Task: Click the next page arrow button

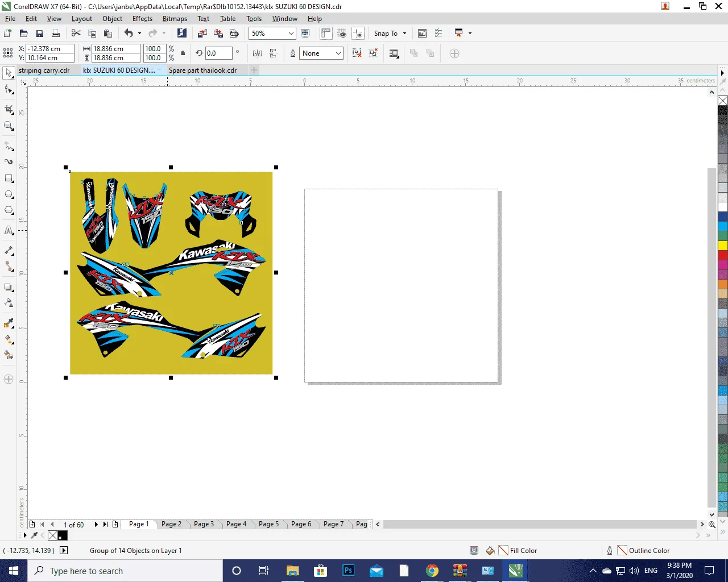Action: (x=96, y=525)
